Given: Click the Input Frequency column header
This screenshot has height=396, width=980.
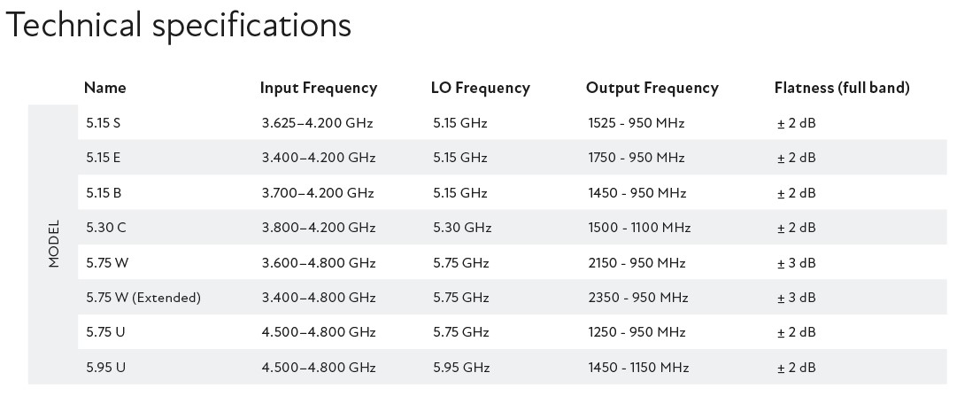Looking at the screenshot, I should click(318, 88).
